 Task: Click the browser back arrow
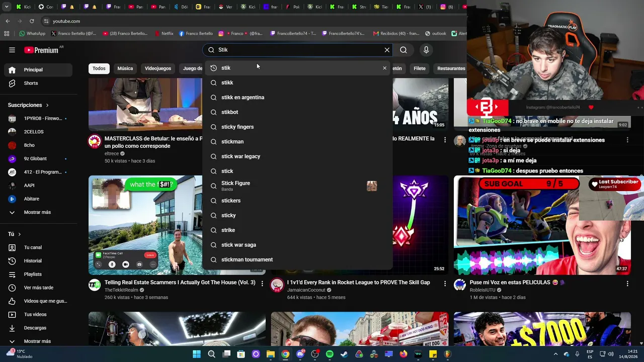(x=8, y=21)
